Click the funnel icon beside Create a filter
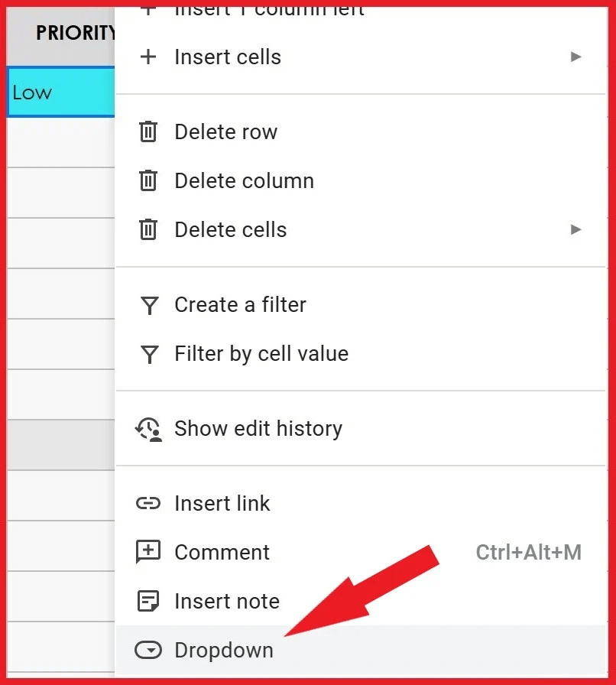The image size is (616, 685). click(x=149, y=306)
